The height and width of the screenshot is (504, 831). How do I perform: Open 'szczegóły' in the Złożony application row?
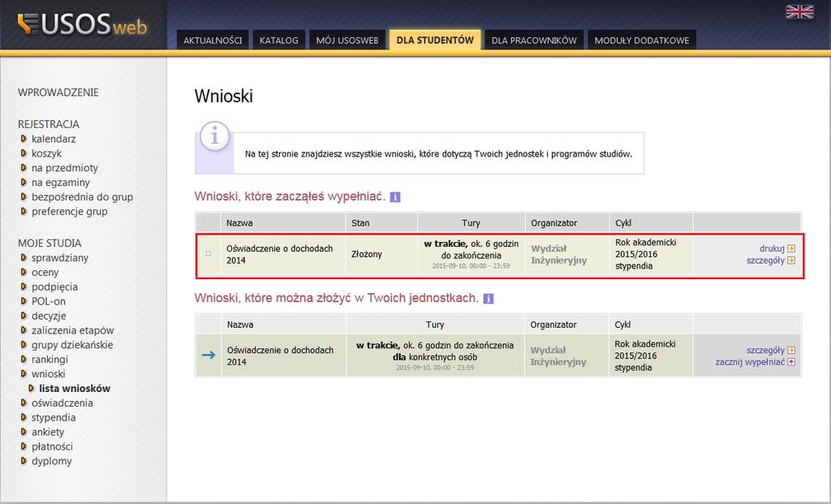pos(765,261)
